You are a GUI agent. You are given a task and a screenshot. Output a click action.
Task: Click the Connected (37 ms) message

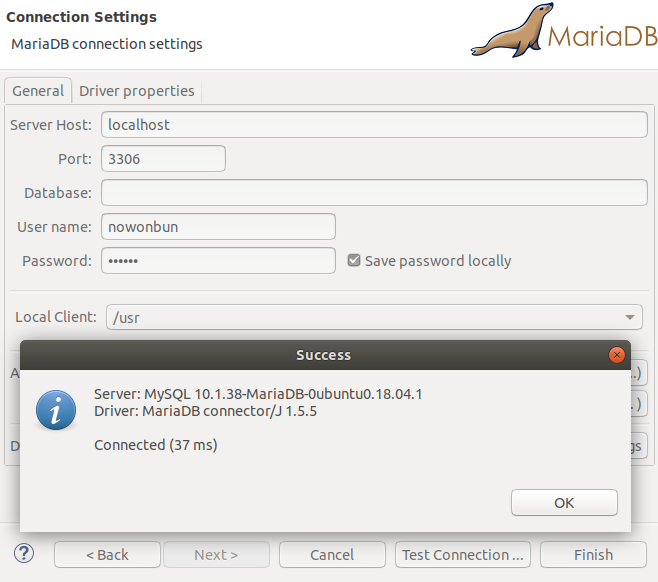point(156,445)
